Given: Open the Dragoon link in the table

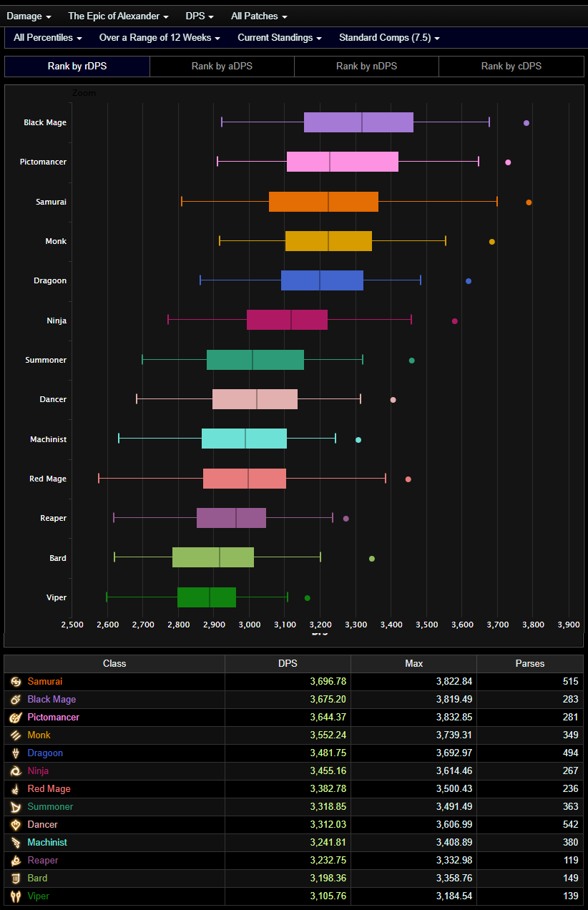Looking at the screenshot, I should pyautogui.click(x=45, y=753).
